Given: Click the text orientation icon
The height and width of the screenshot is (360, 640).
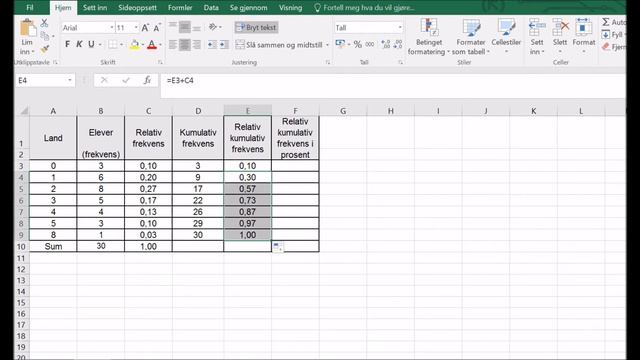Looking at the screenshot, I should point(213,27).
